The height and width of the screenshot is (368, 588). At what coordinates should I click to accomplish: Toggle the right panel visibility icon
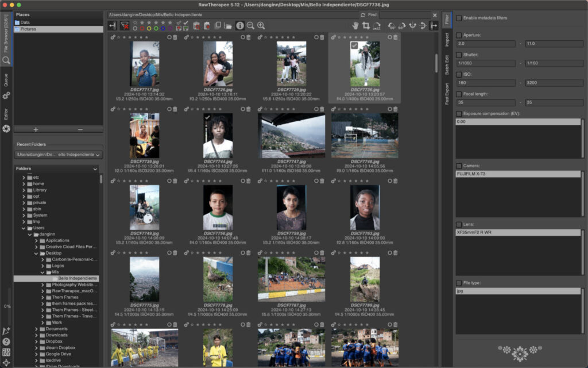(434, 25)
